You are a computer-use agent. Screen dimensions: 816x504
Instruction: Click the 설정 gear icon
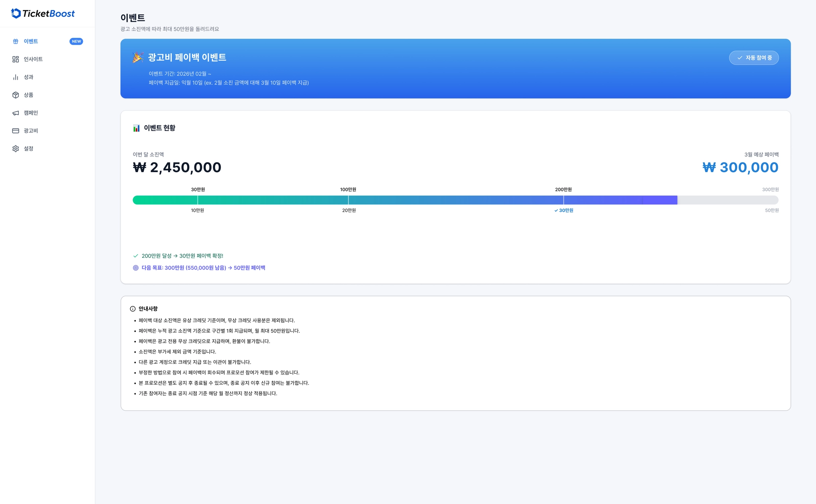click(x=16, y=149)
